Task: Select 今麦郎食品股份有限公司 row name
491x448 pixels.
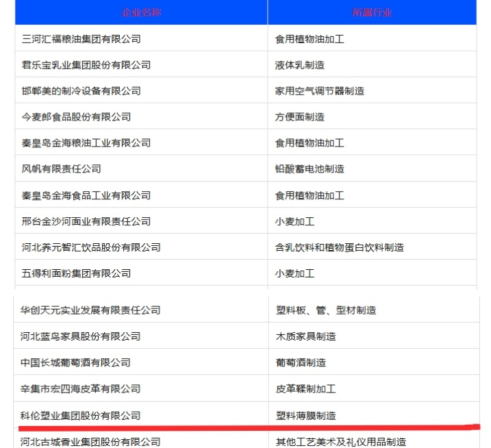Action: [x=76, y=117]
